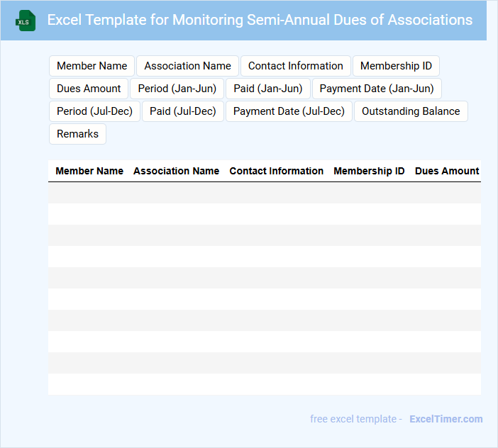Select the Paid (Jan-Jun) tag
498x448 pixels.
pyautogui.click(x=268, y=89)
